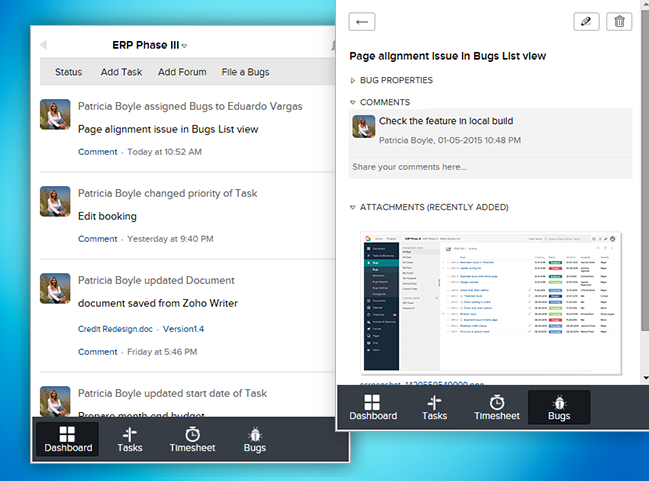Viewport: 649px width, 481px height.
Task: Open the attached screenshot thumbnail
Action: coord(490,302)
